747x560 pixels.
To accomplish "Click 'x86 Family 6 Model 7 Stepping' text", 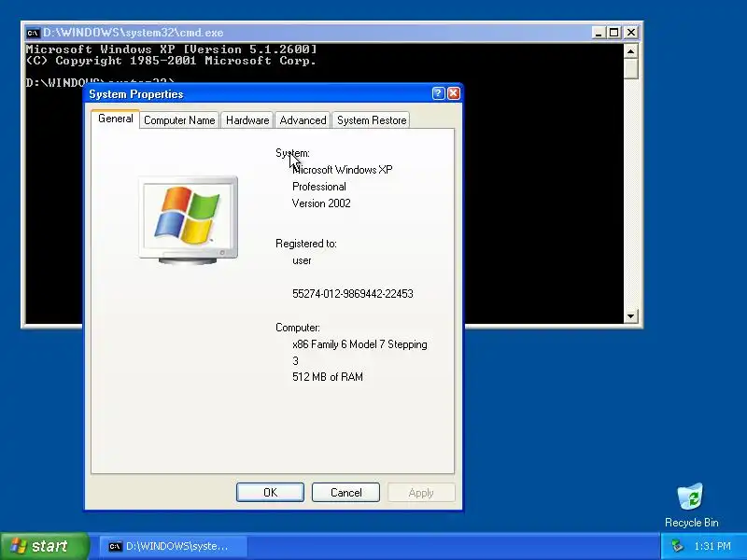I will point(359,344).
